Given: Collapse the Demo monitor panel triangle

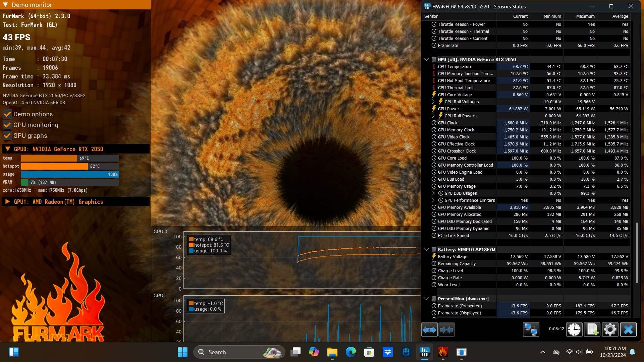Looking at the screenshot, I should [x=5, y=5].
